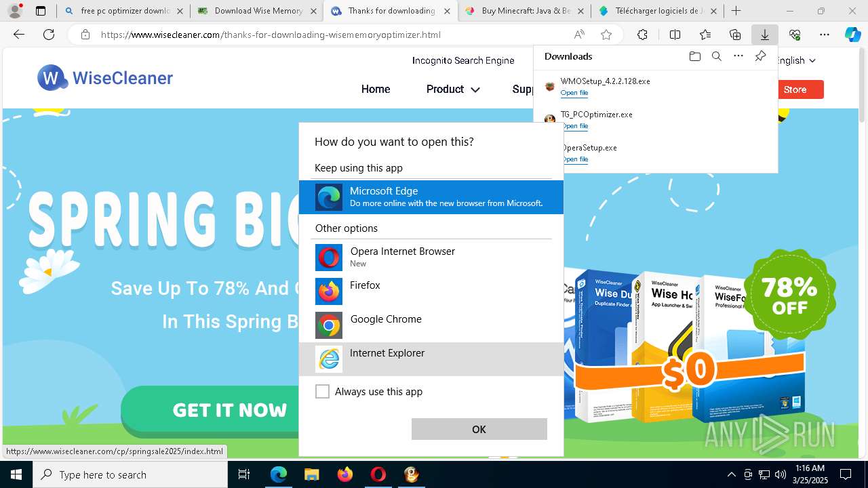This screenshot has height=488, width=868.
Task: Launch the Copilot sidebar icon
Action: point(853,35)
